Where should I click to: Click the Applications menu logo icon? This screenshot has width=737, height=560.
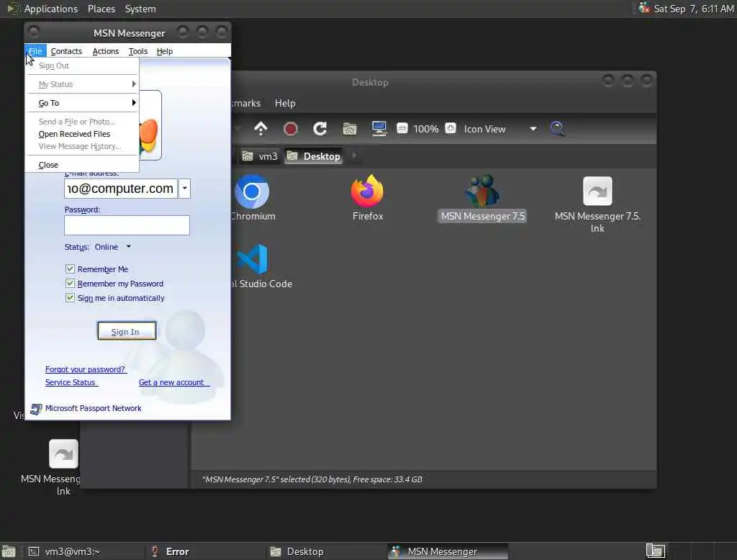click(x=13, y=9)
